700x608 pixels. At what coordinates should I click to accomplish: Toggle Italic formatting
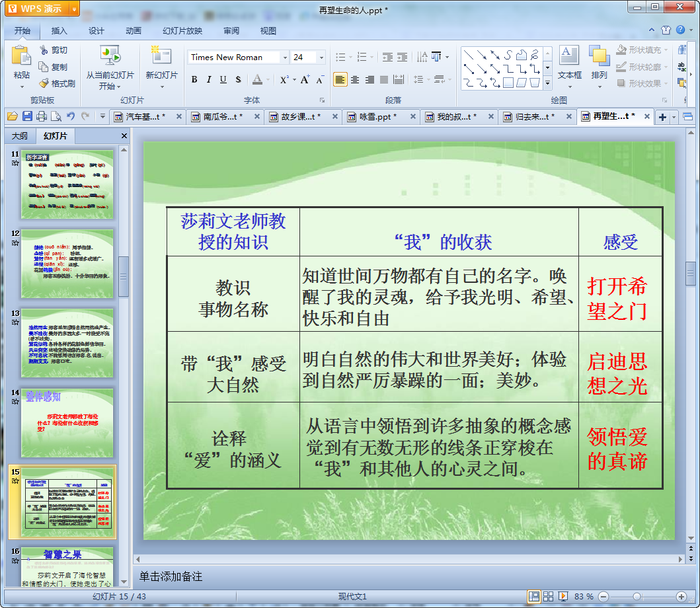click(208, 79)
